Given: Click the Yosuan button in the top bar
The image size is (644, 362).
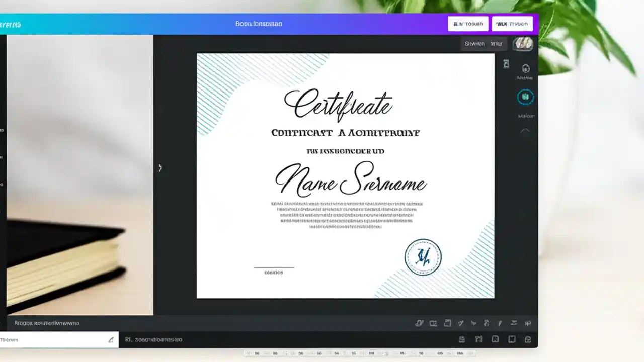Looking at the screenshot, I should point(468,24).
